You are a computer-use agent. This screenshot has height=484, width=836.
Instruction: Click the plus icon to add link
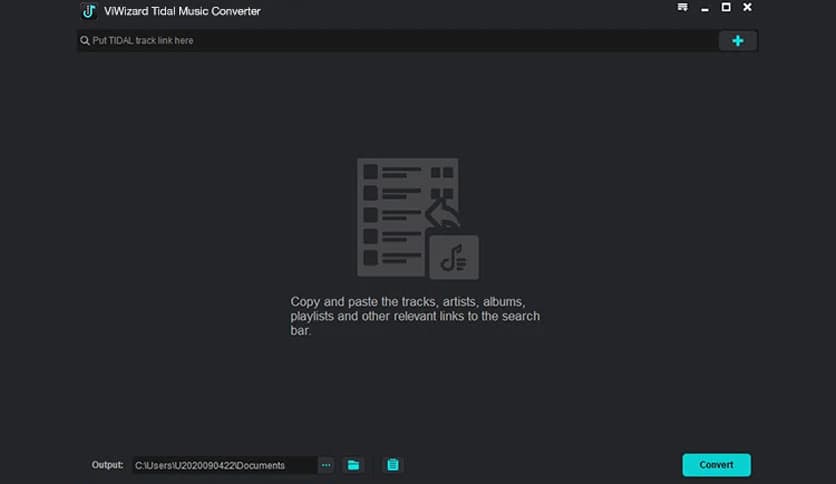pos(737,41)
